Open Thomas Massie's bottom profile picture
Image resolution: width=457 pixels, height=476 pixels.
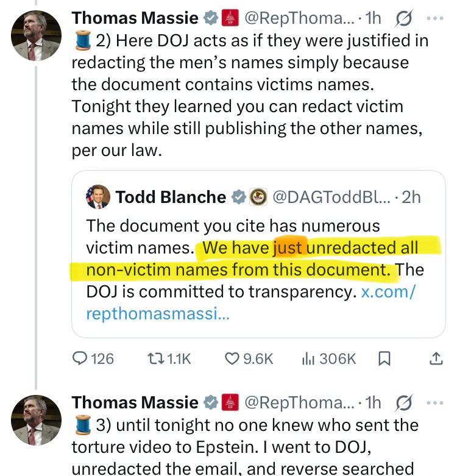[37, 420]
